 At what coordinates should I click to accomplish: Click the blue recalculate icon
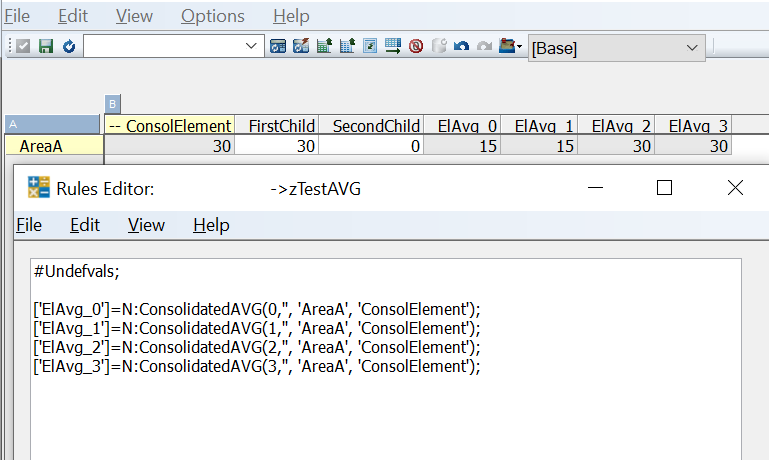tap(69, 46)
